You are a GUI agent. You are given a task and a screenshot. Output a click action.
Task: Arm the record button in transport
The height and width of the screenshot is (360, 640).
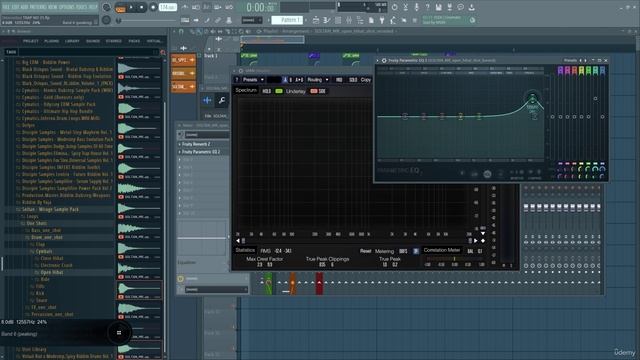[x=153, y=7]
